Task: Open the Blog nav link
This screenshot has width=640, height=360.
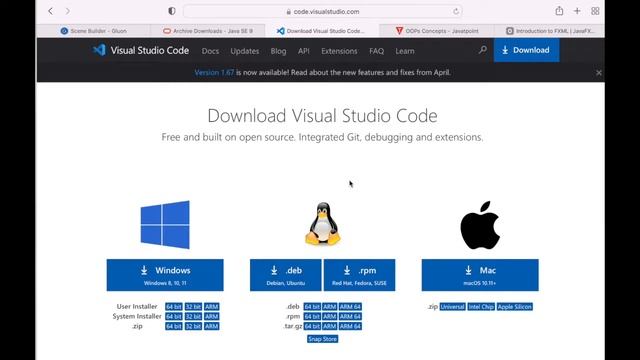Action: 278,51
